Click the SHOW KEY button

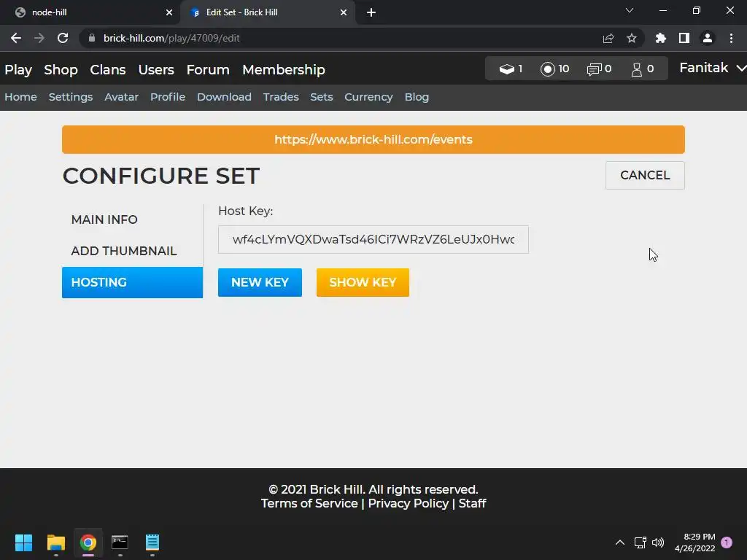point(363,282)
